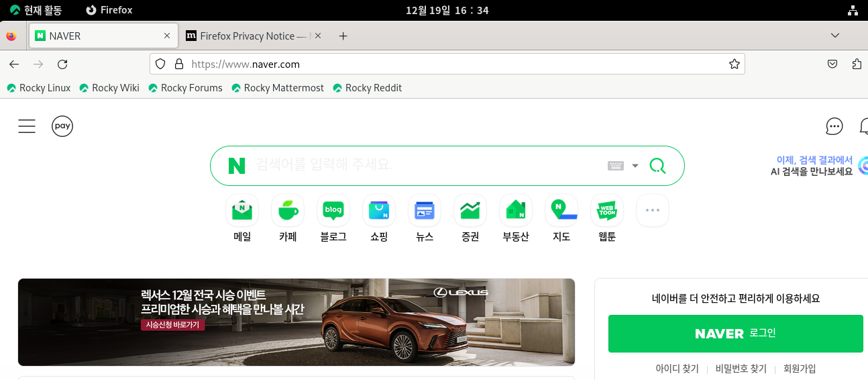Expand the search history dropdown arrow

[x=635, y=166]
